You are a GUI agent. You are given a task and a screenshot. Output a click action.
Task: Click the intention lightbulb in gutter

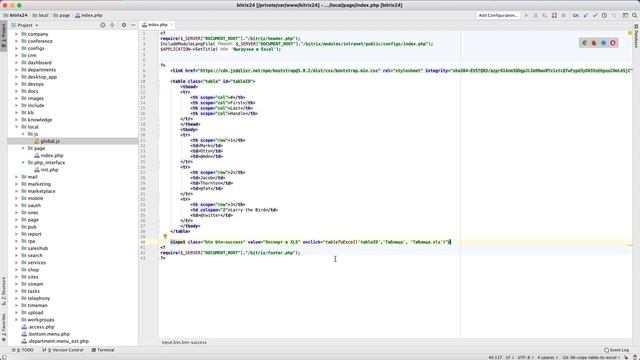(165, 236)
